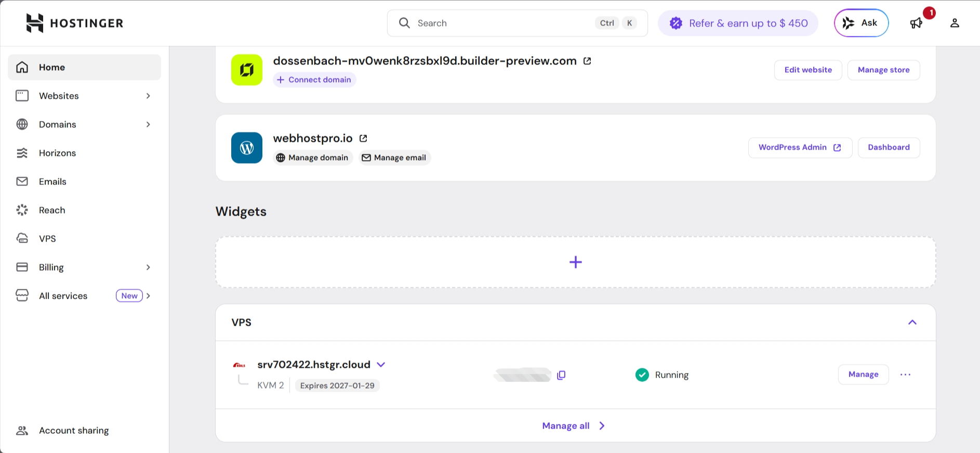Open webhostpro.io Dashboard button
Screen dimensions: 980x453
[889, 148]
